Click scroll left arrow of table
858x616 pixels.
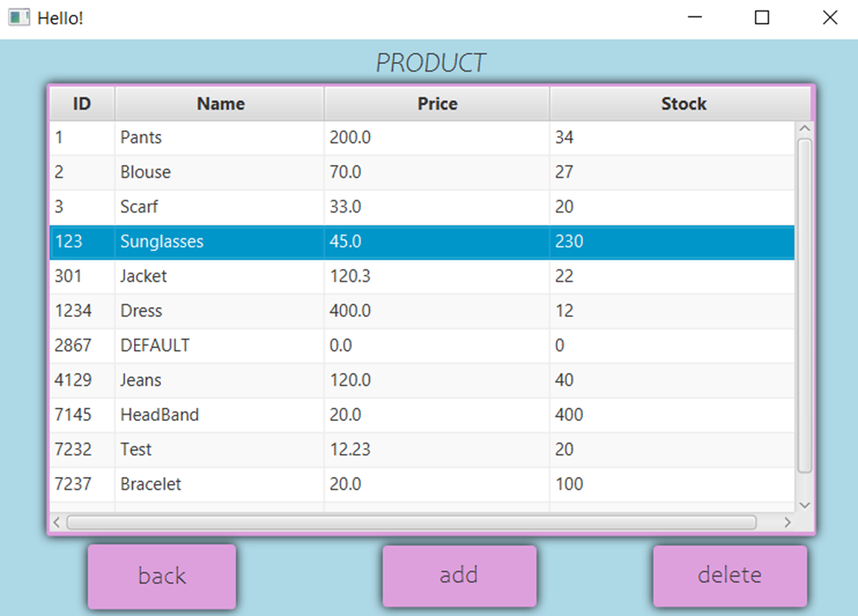56,522
